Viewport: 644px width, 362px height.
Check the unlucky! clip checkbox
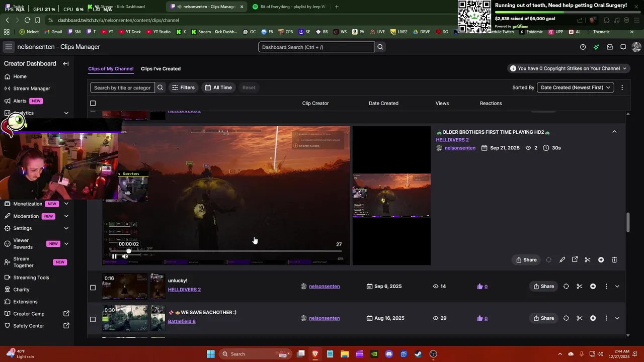[93, 288]
